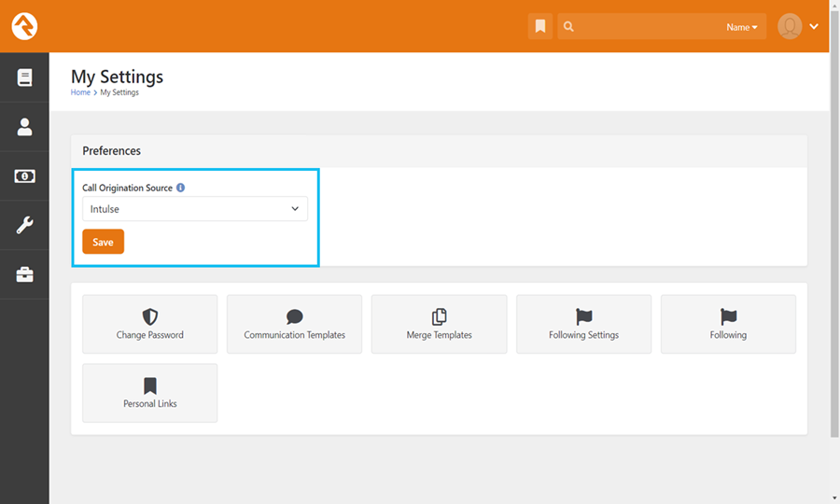Open the bookmark icon in top bar
The height and width of the screenshot is (504, 840).
(x=540, y=26)
